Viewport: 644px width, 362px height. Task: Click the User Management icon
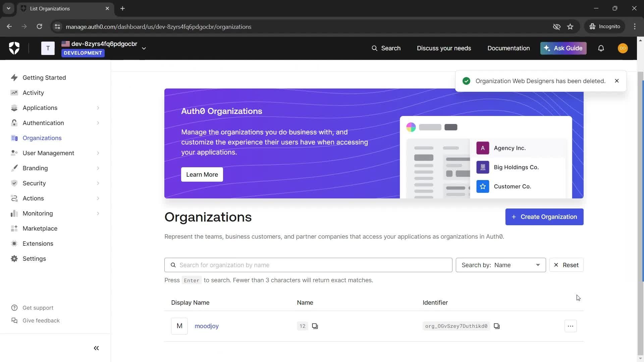(x=14, y=153)
